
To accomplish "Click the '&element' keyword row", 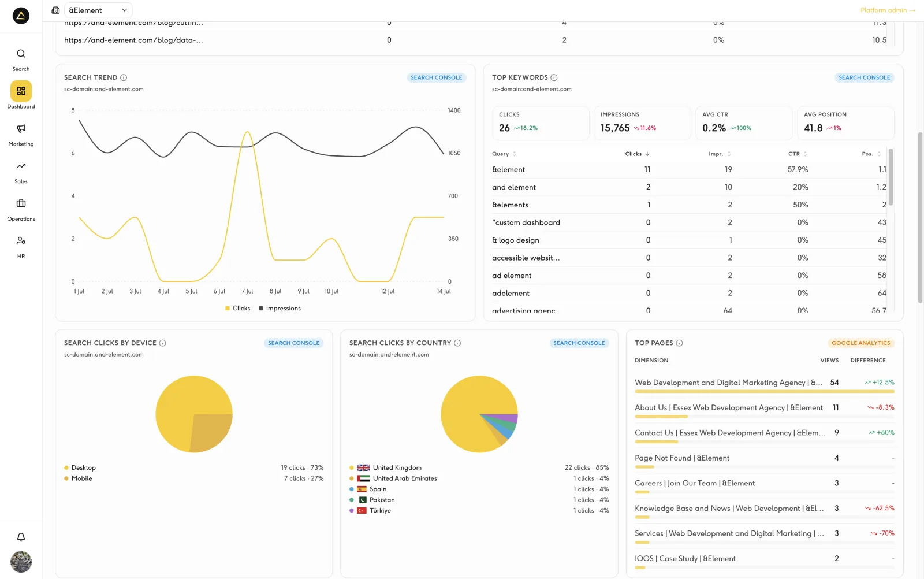I will click(x=689, y=169).
